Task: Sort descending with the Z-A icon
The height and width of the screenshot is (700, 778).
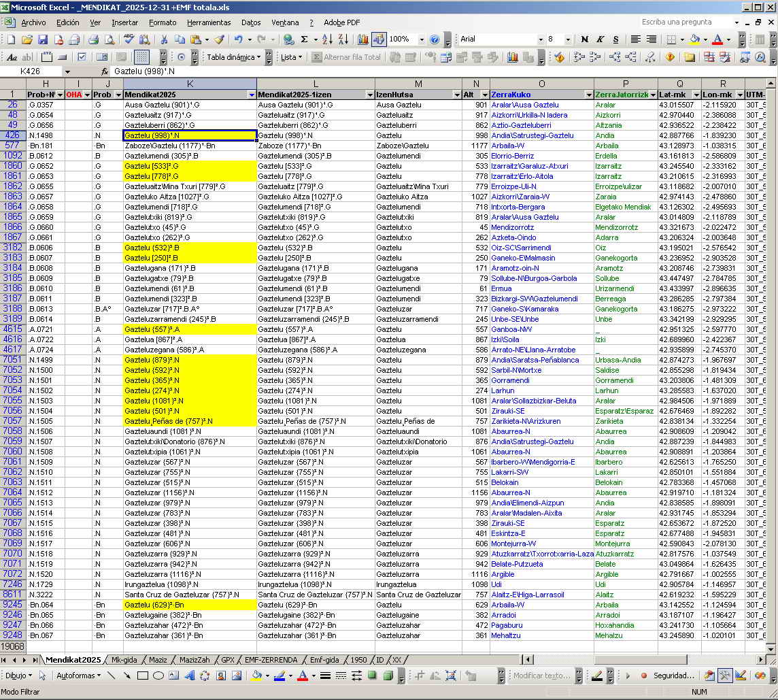Action: pos(343,39)
